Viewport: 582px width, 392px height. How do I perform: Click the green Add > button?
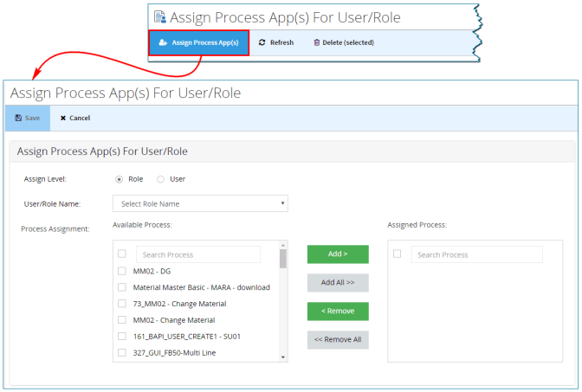[338, 254]
